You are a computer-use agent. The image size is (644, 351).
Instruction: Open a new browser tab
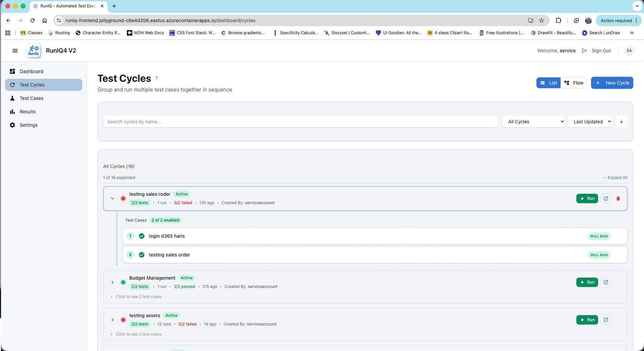pyautogui.click(x=114, y=6)
